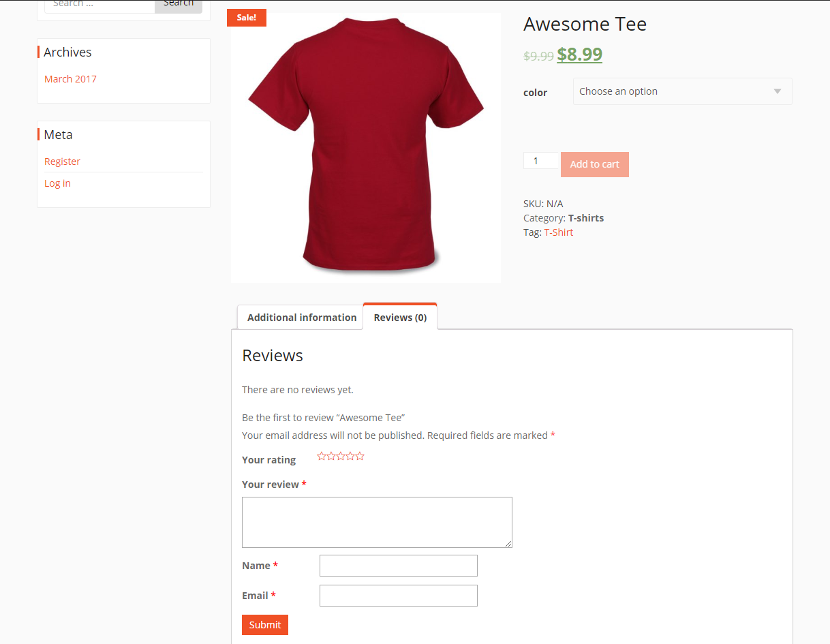Focus the product quantity field
830x644 pixels.
540,161
